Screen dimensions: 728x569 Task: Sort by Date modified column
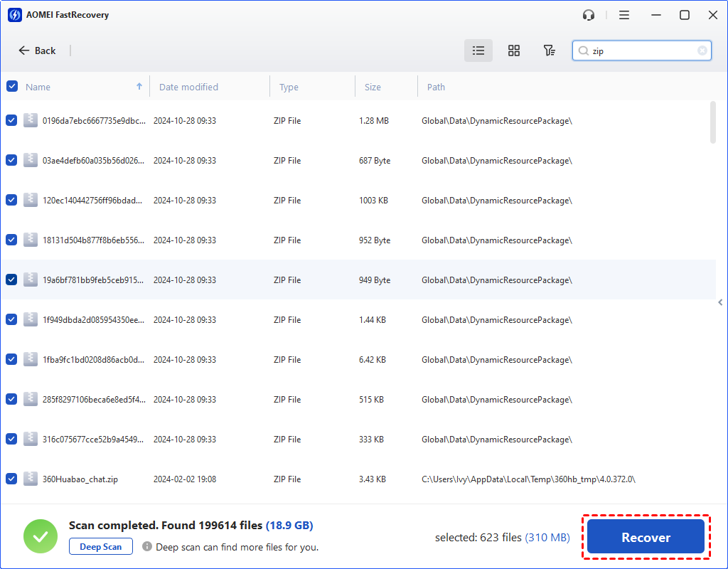click(188, 87)
